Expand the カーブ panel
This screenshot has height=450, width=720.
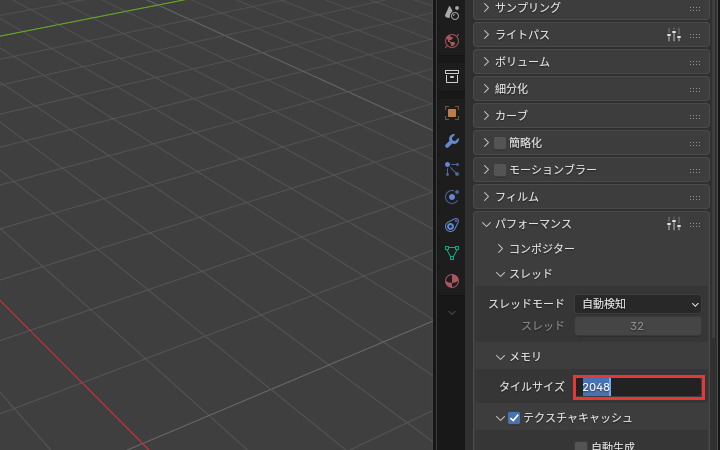(x=486, y=116)
